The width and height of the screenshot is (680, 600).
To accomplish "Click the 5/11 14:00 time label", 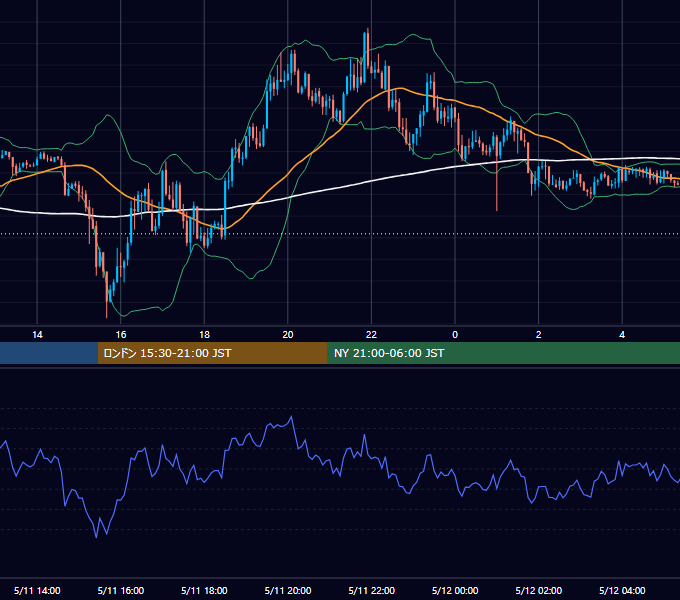I will [37, 590].
